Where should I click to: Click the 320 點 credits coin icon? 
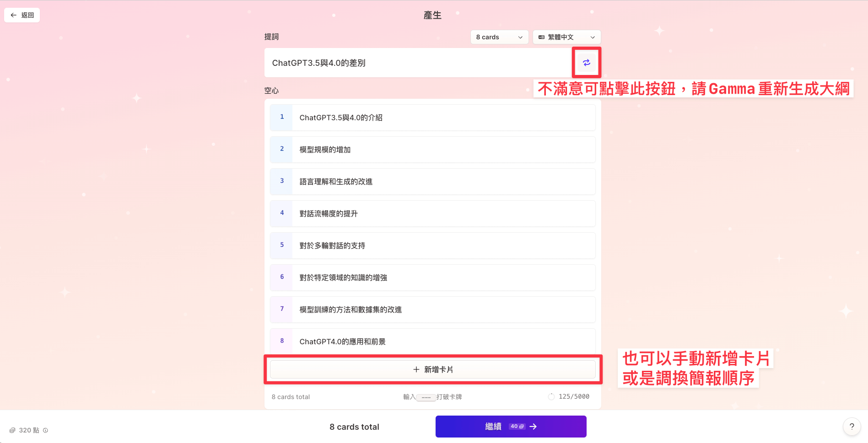click(12, 430)
